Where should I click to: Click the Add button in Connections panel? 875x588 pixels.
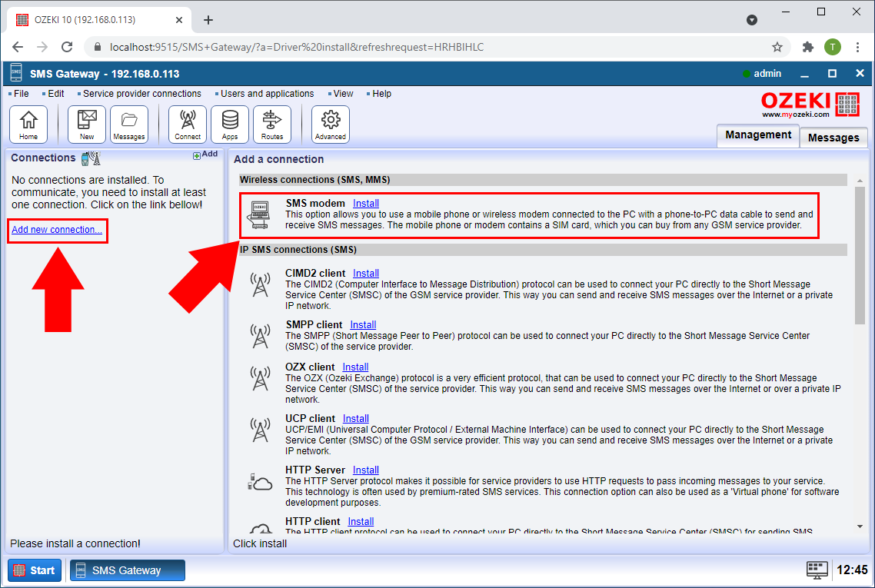[x=205, y=154]
